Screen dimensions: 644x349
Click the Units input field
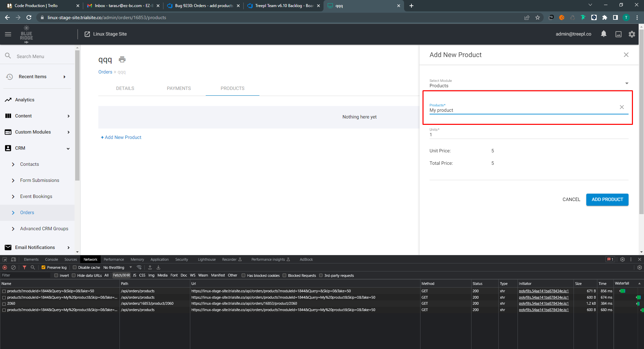pyautogui.click(x=529, y=135)
